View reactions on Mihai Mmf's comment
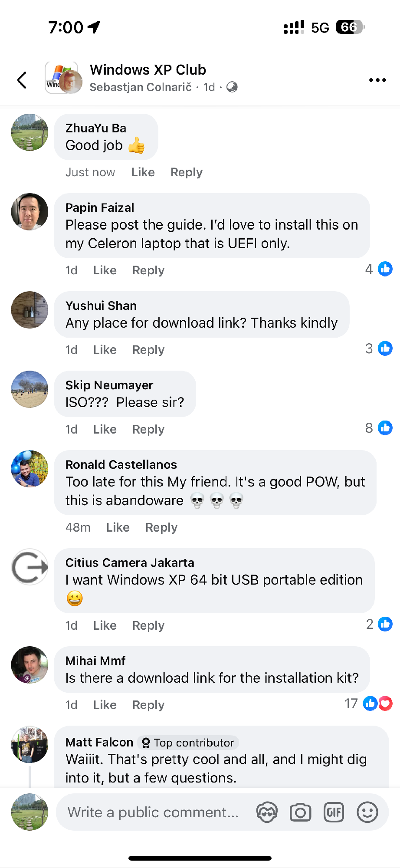Viewport: 400px width, 868px height. point(368,704)
